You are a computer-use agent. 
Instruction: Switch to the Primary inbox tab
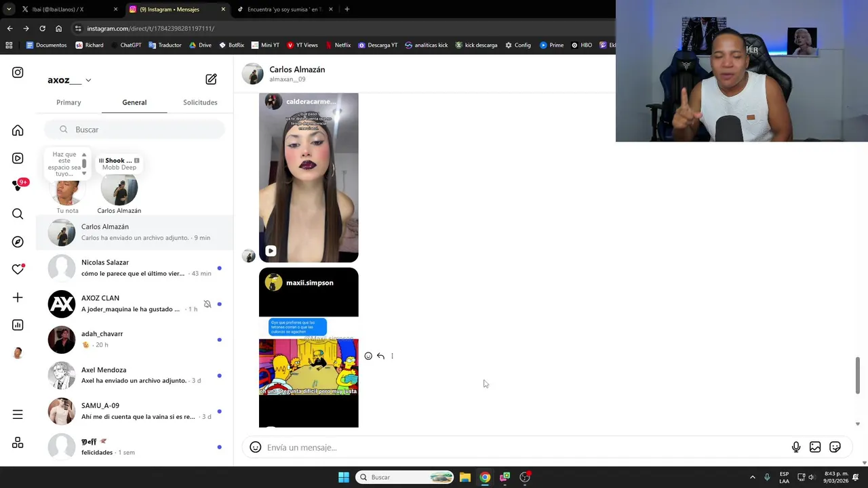point(68,102)
